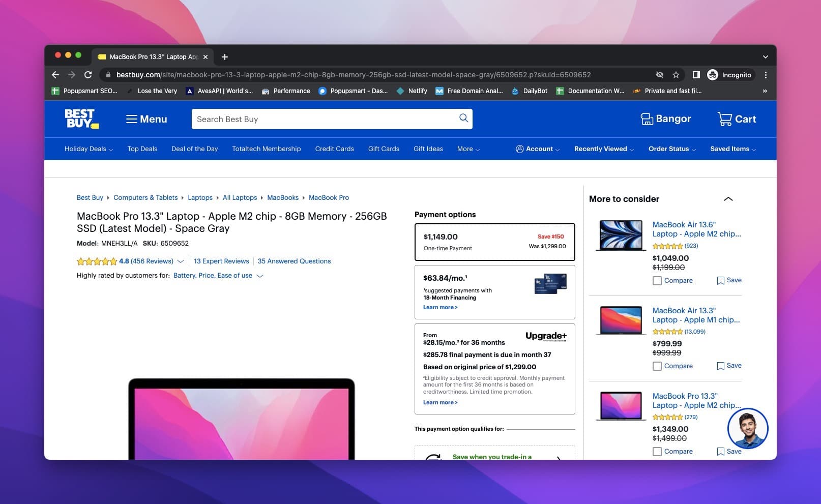Open Deal of the Day

point(194,149)
